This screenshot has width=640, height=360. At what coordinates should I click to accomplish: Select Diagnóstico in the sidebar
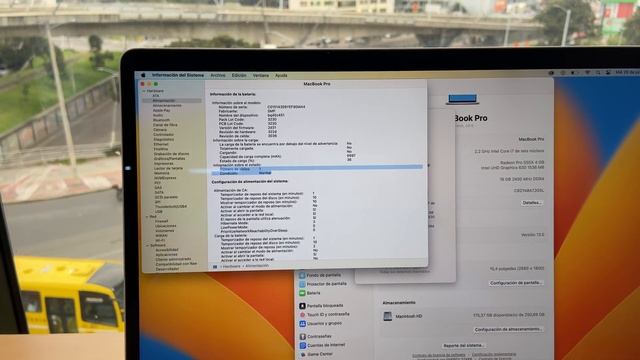(164, 140)
